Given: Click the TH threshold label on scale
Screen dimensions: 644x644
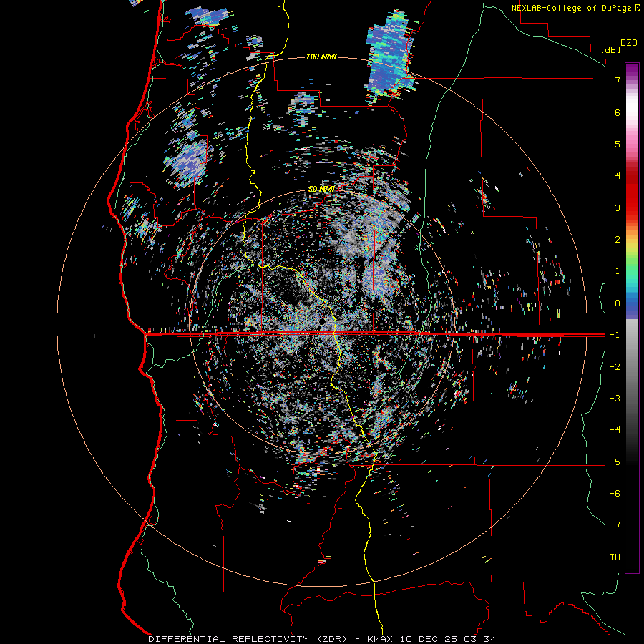Looking at the screenshot, I should click(x=615, y=557).
